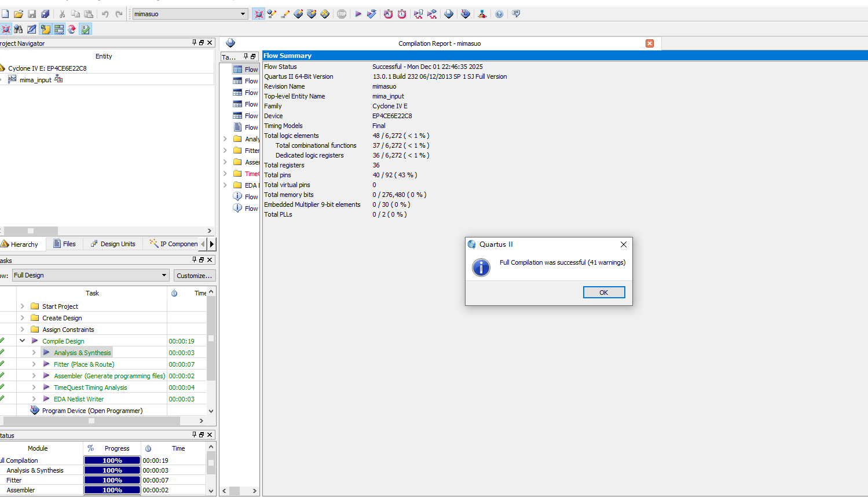Open the Programmer icon in main toolbar
Image resolution: width=868 pixels, height=497 pixels.
point(466,14)
